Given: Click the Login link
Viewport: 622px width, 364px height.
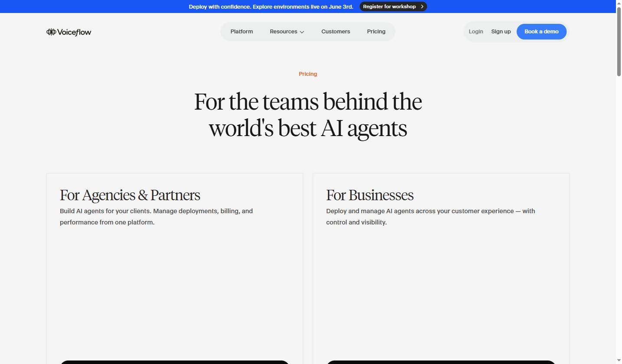Looking at the screenshot, I should pyautogui.click(x=476, y=32).
